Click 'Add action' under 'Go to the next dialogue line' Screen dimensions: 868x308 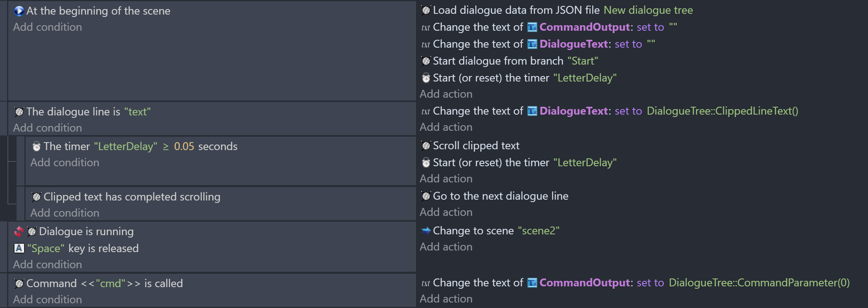(x=446, y=212)
